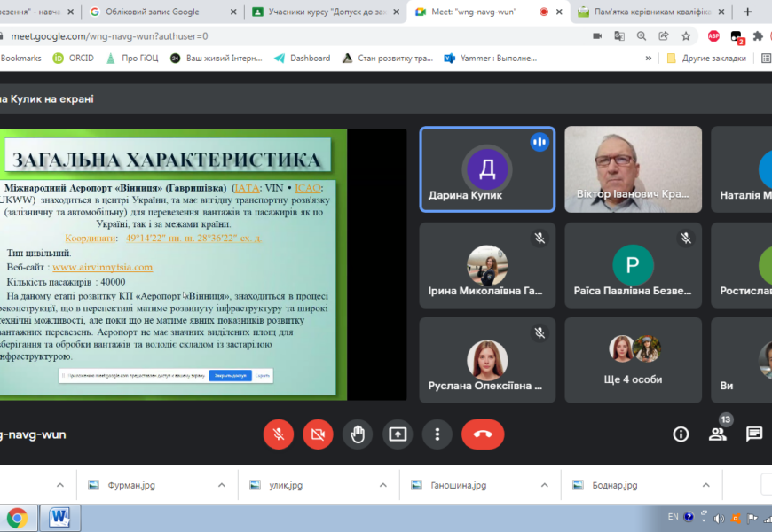Click the raise hand button
The width and height of the screenshot is (772, 532).
358,434
